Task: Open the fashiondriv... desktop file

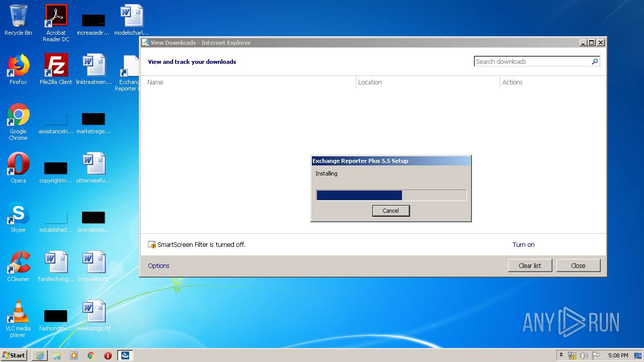Action: (x=56, y=321)
